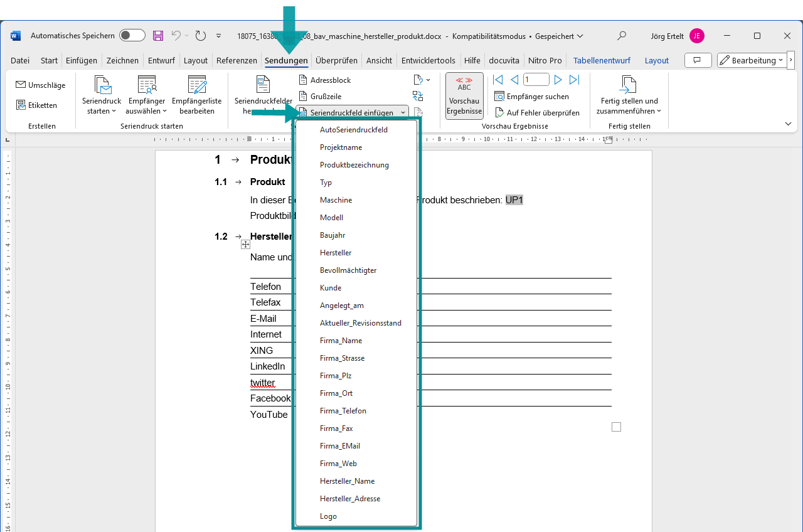Switch to the Überprüfen tab
This screenshot has height=532, width=803.
[336, 61]
